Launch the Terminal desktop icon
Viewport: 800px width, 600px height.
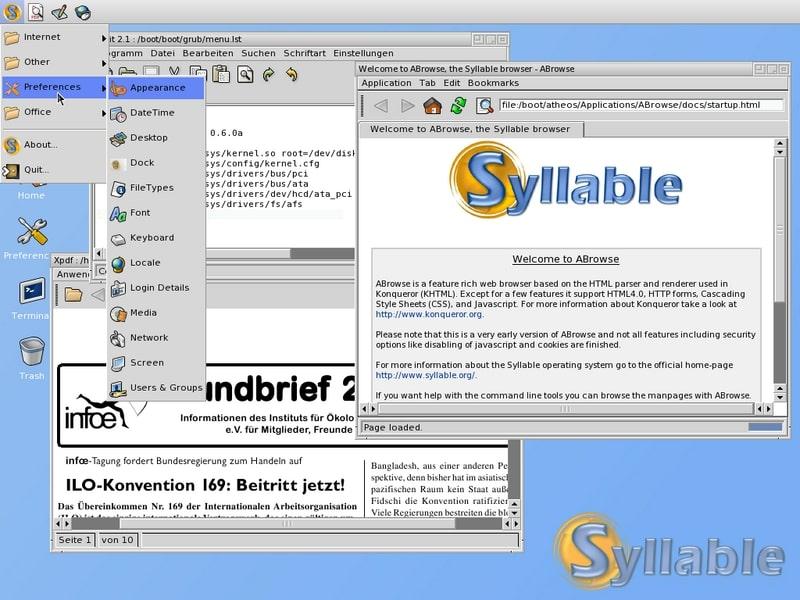pyautogui.click(x=32, y=293)
